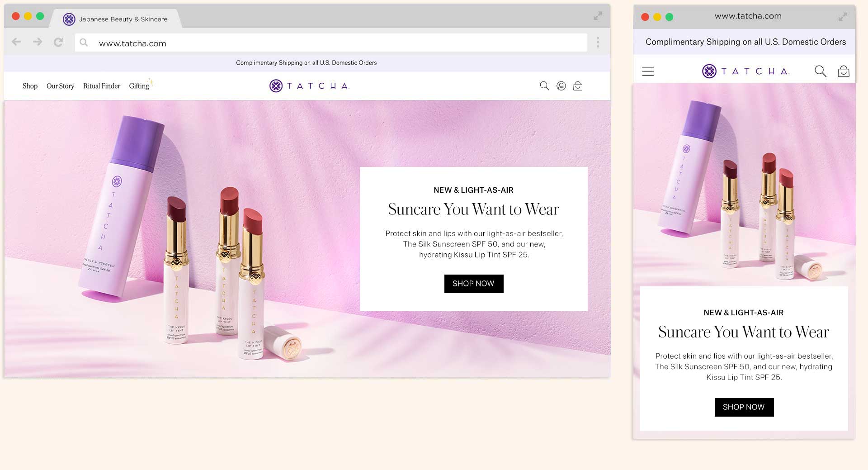868x470 pixels.
Task: Open the mobile hamburger menu
Action: 648,71
